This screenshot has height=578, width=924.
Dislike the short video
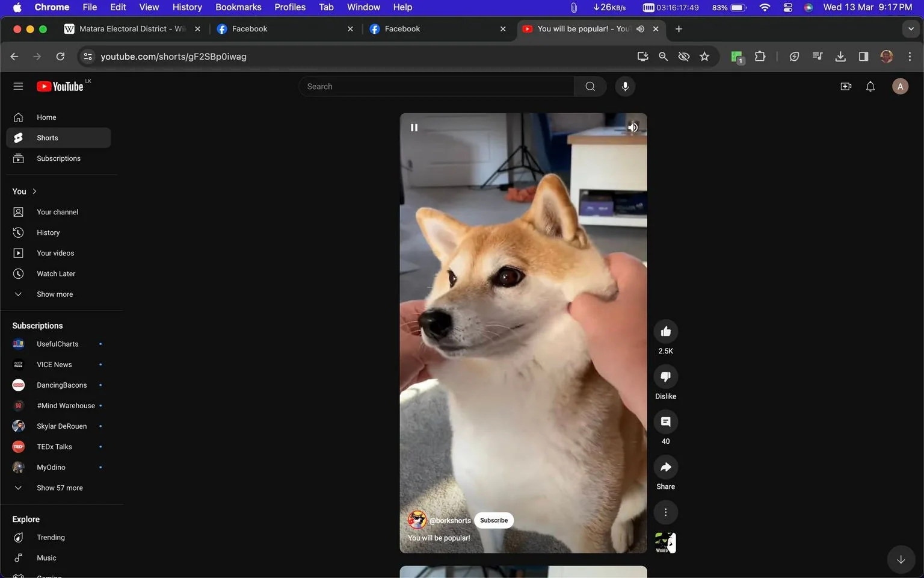tap(665, 377)
